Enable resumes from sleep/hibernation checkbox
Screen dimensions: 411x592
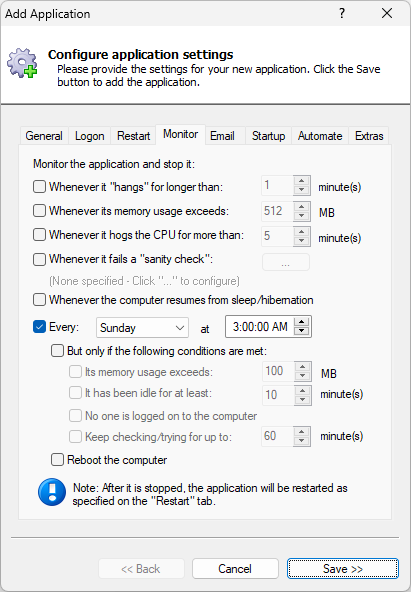[x=39, y=300]
